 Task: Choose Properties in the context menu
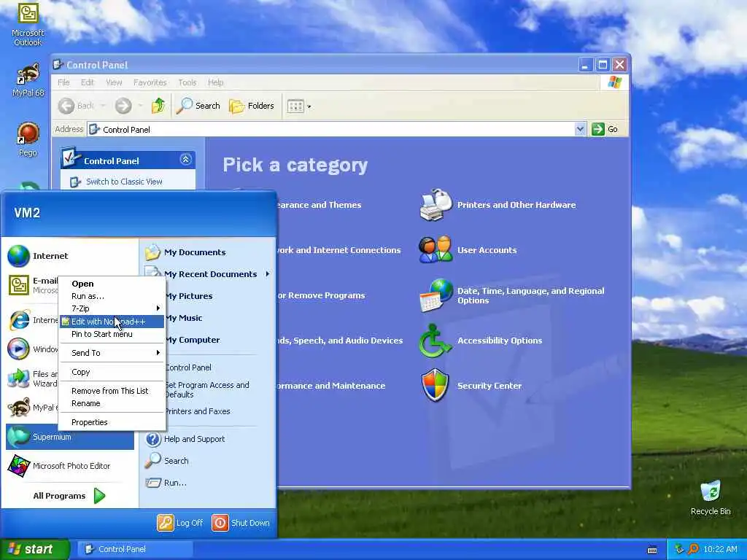112,422
